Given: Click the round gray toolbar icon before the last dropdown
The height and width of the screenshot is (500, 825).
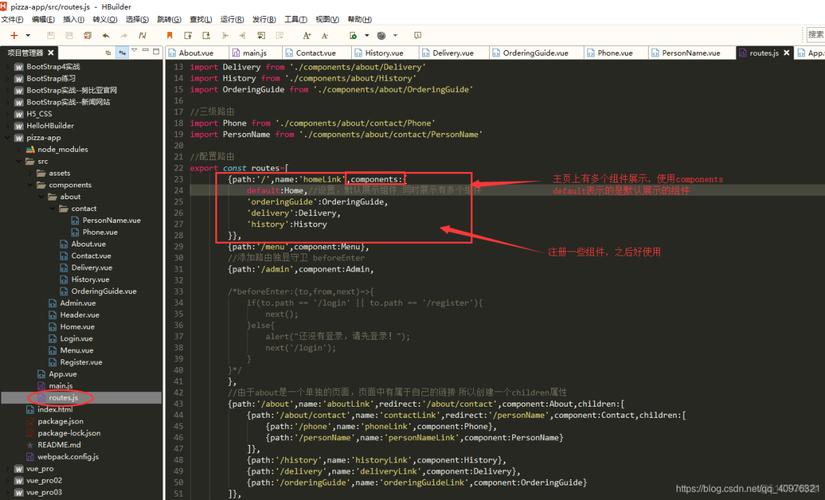Looking at the screenshot, I should pyautogui.click(x=381, y=35).
